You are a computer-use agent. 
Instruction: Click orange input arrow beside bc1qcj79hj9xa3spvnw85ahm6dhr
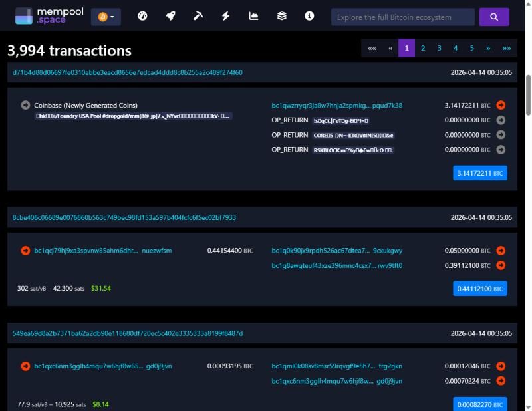(x=25, y=251)
